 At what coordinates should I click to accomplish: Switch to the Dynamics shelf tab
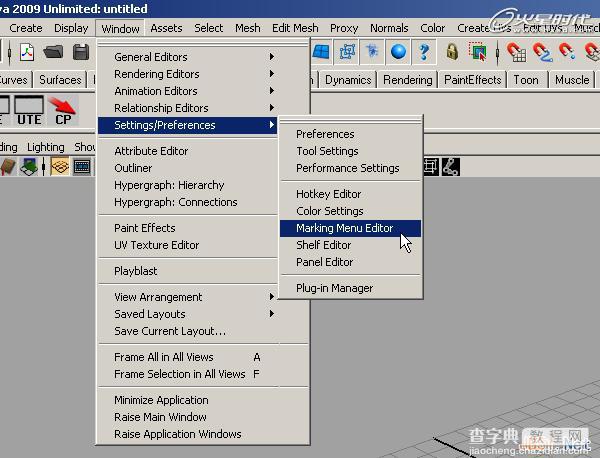[x=348, y=80]
